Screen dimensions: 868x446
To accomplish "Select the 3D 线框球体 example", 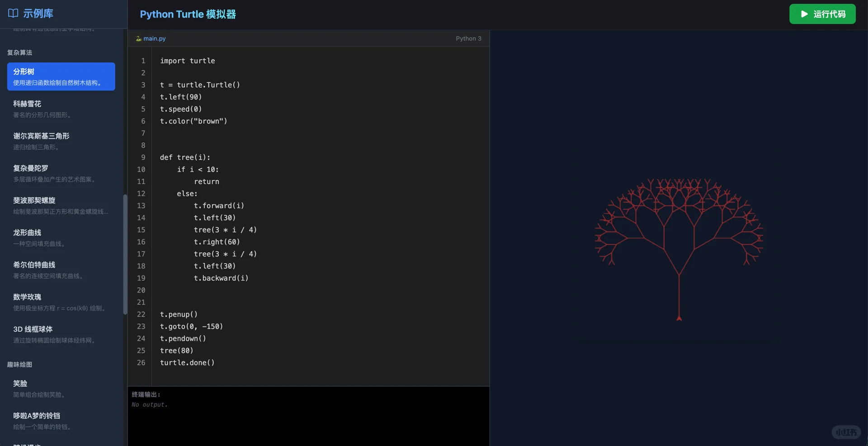I will 61,334.
